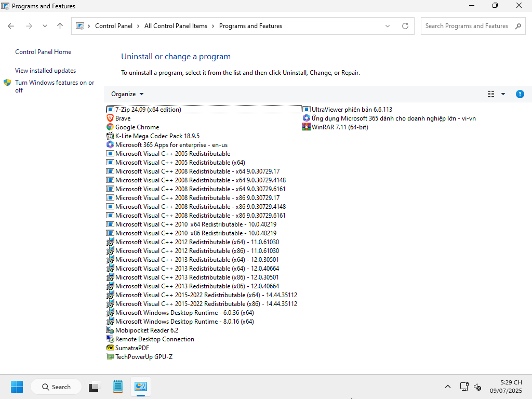Expand the view options dropdown arrow
The width and height of the screenshot is (532, 399).
coord(503,94)
